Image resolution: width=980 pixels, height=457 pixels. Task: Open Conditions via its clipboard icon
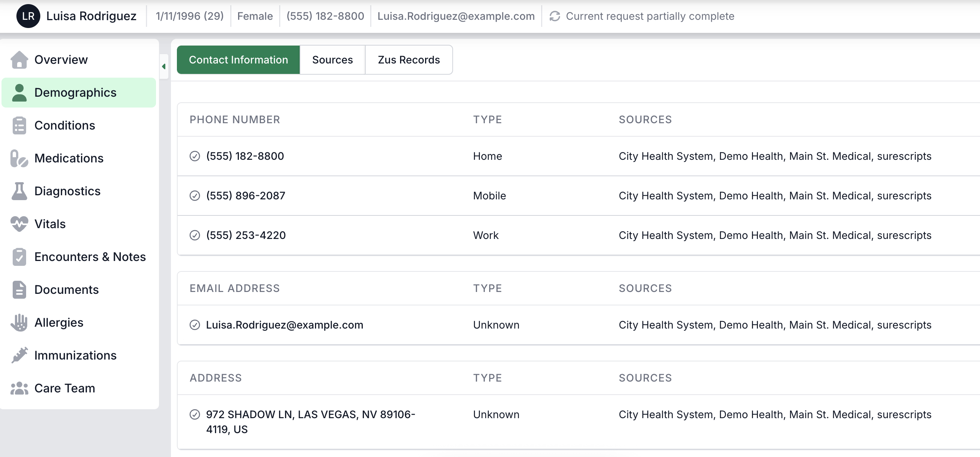tap(19, 125)
